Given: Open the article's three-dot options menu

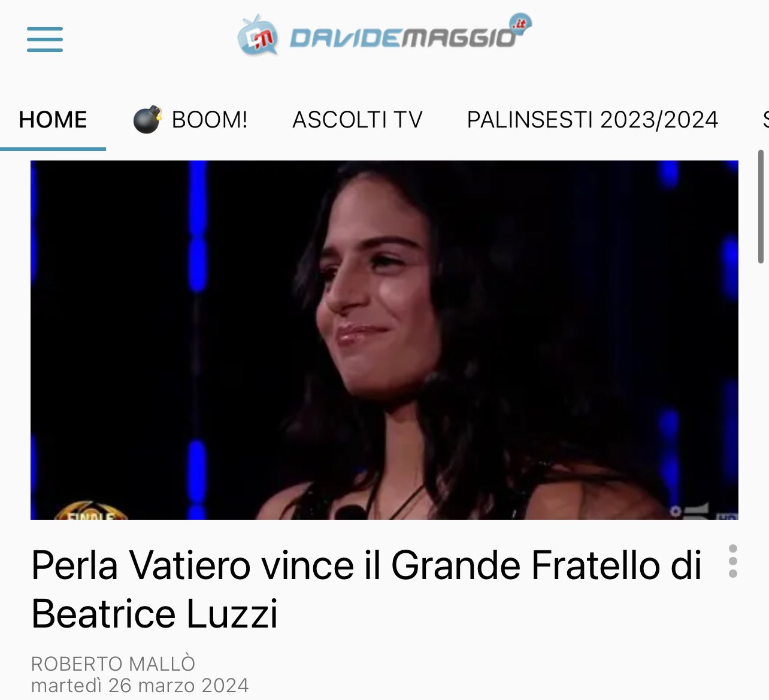Looking at the screenshot, I should (733, 561).
